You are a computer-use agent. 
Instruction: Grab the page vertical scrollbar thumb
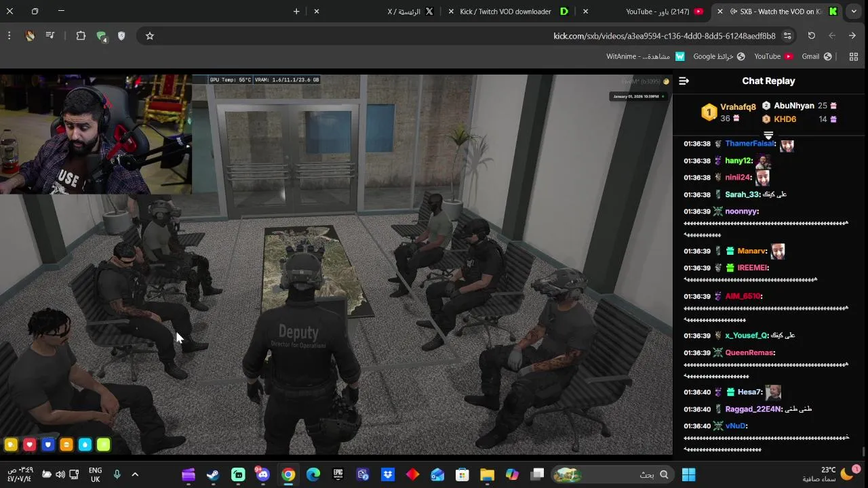[863, 451]
